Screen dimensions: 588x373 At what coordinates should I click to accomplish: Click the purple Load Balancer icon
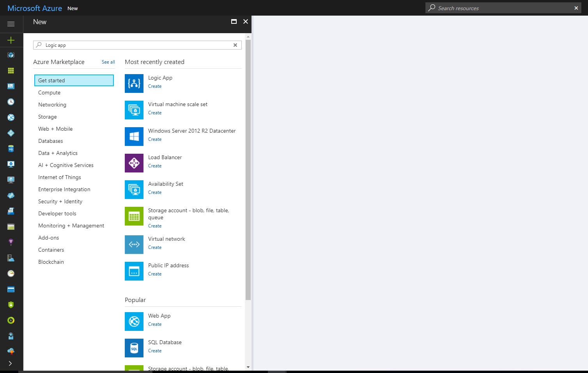pos(134,163)
